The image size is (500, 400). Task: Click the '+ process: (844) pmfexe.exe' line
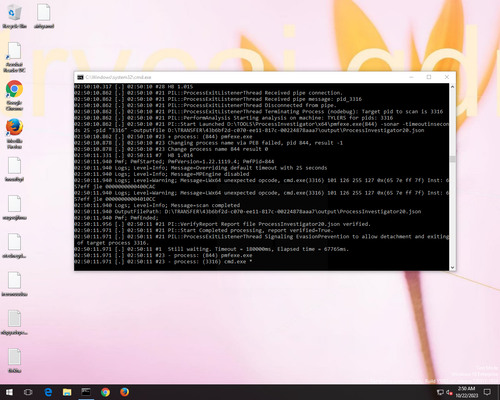[x=163, y=137]
